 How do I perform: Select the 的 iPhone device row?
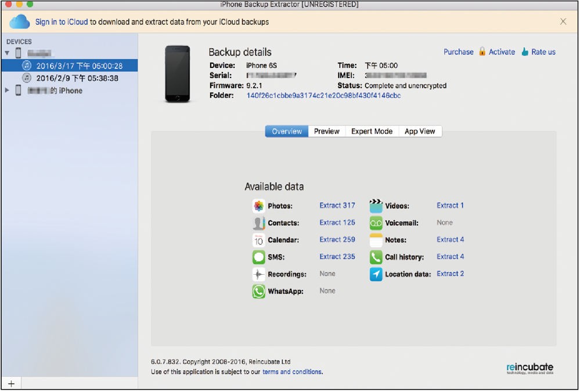(70, 91)
